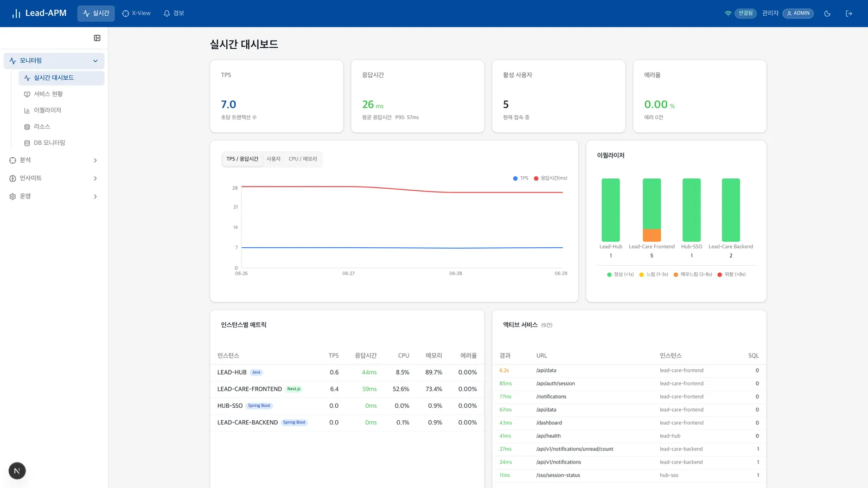Click /api/auth/session active service row
The height and width of the screenshot is (488, 868).
(x=629, y=384)
